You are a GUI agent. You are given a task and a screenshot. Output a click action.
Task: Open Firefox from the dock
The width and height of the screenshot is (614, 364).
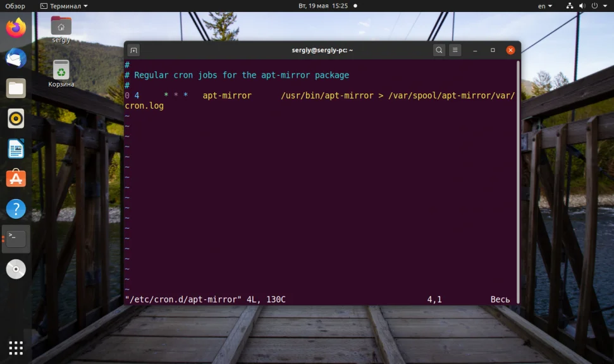16,28
